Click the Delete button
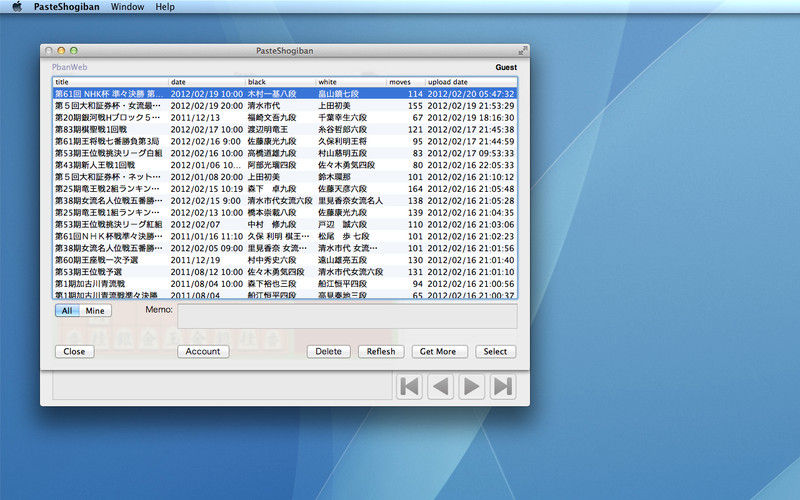800x500 pixels. [329, 352]
